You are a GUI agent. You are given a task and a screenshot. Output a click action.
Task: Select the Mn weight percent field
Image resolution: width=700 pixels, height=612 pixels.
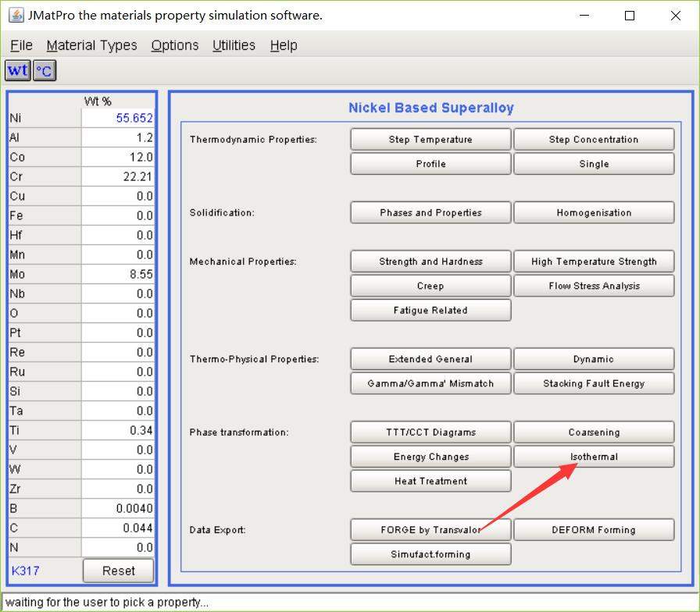click(118, 254)
